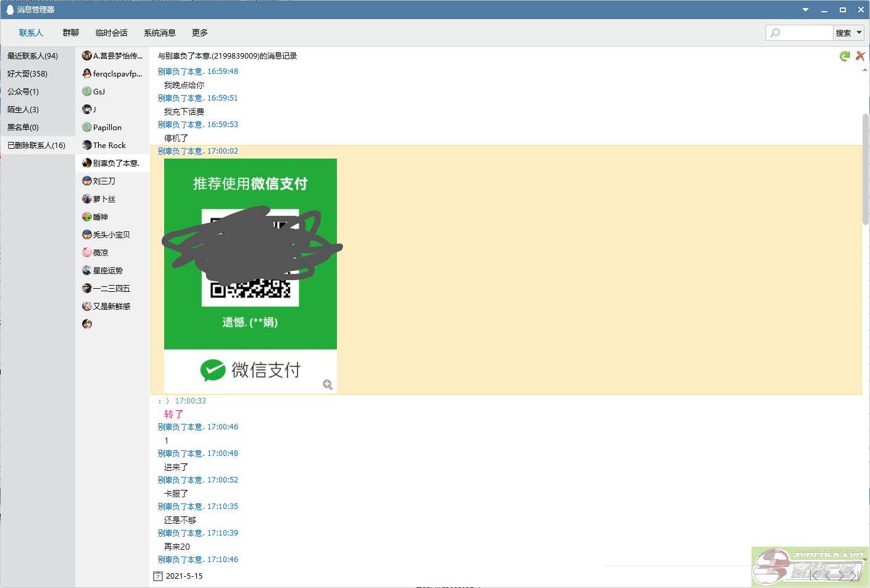
Task: Select the nameless avatar at contact list bottom
Action: click(87, 324)
